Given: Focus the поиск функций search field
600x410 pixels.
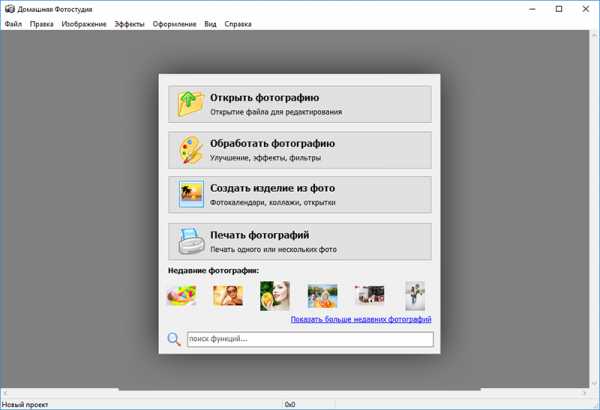Looking at the screenshot, I should [310, 339].
